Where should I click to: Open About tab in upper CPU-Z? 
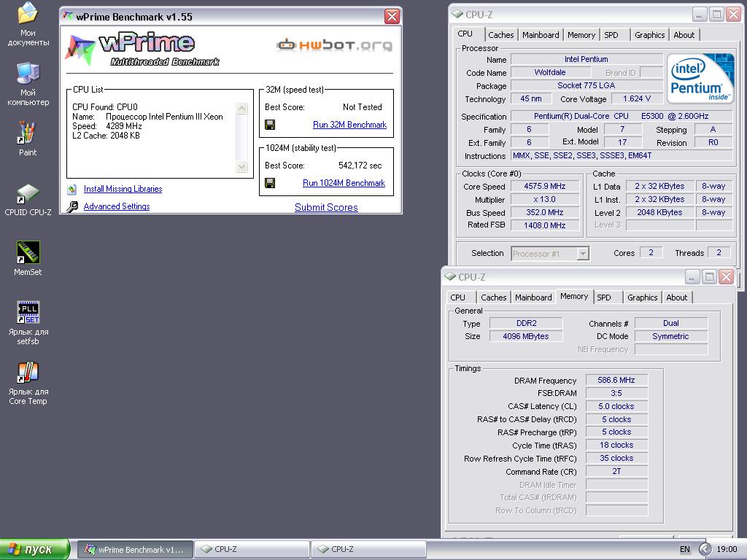684,35
